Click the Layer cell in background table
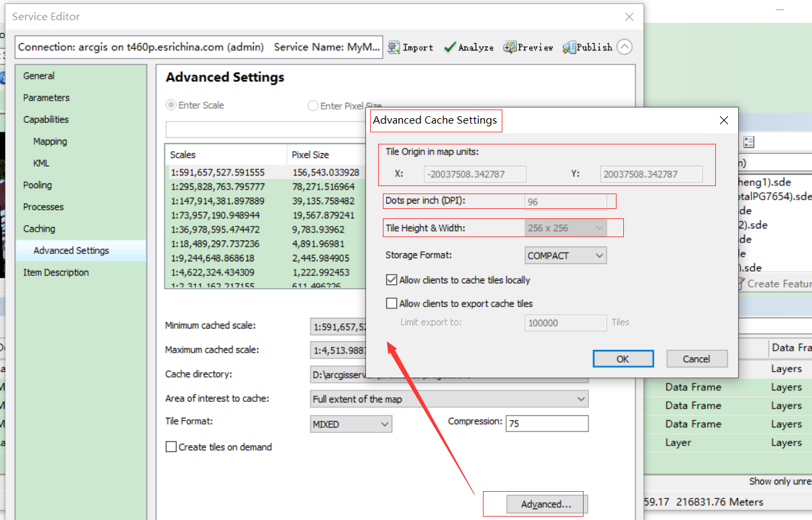The width and height of the screenshot is (812, 520). point(678,443)
